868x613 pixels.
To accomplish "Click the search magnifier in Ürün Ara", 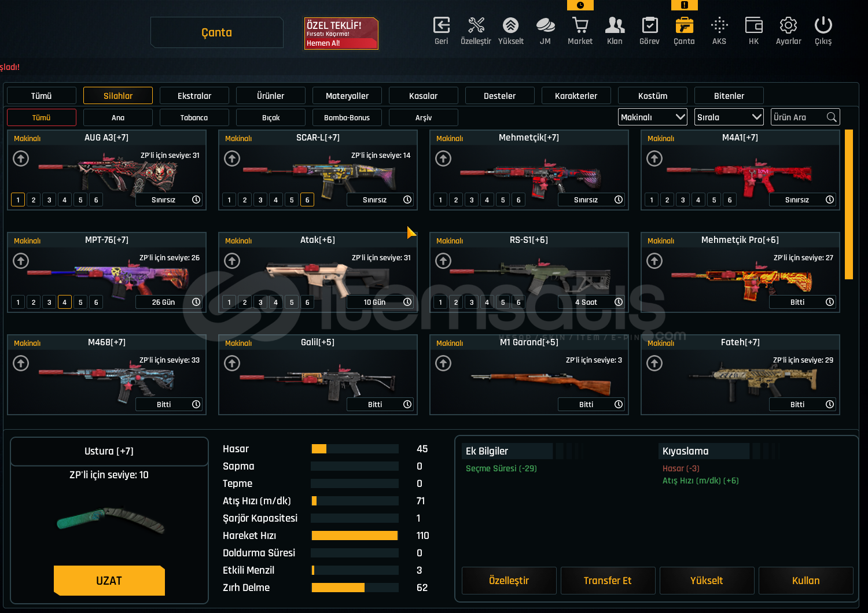I will click(832, 117).
